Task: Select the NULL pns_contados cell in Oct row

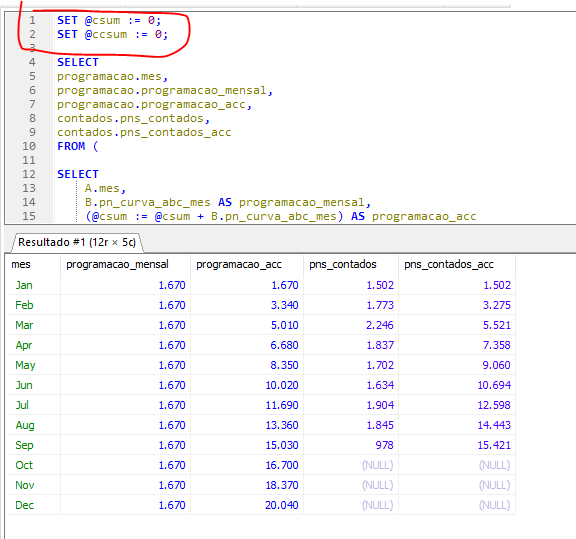Action: [351, 465]
